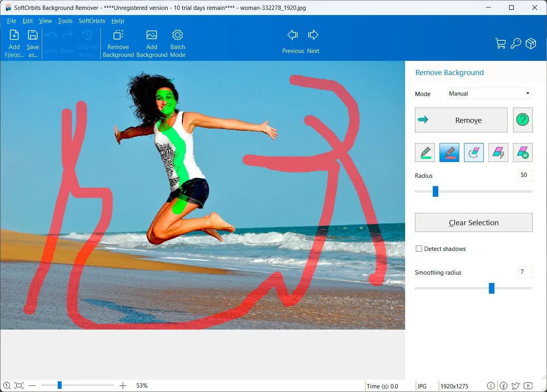Click the shopping cart purchase icon
Screen dimensions: 547x392
(x=500, y=43)
